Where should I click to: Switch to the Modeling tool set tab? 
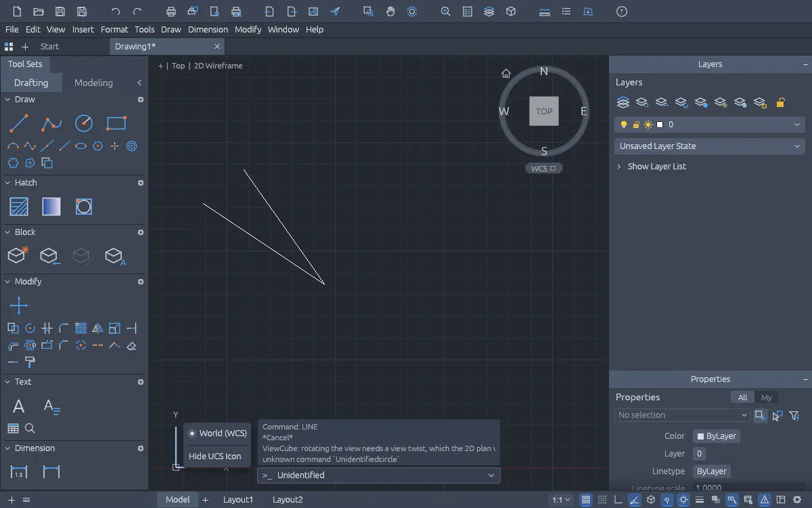[x=93, y=83]
